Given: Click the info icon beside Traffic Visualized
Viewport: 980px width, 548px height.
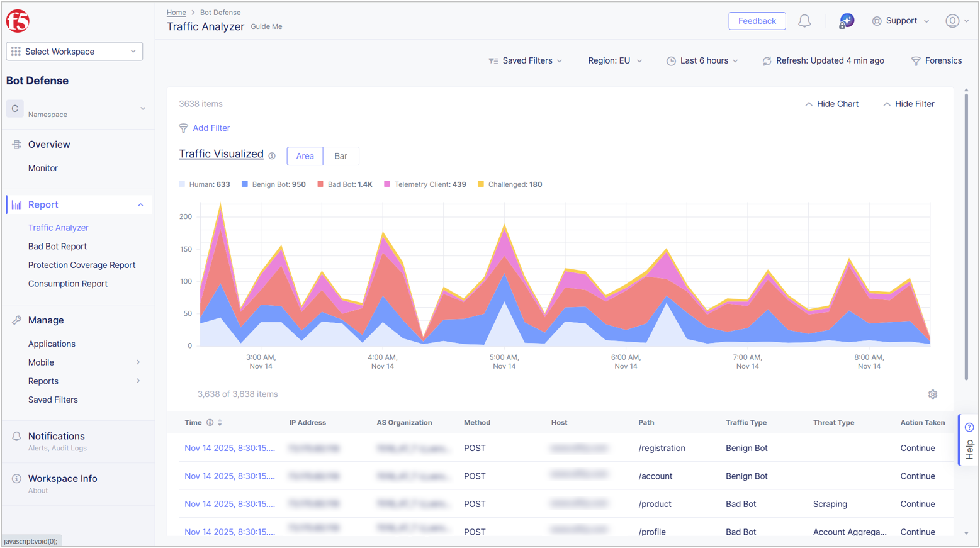Looking at the screenshot, I should coord(271,155).
